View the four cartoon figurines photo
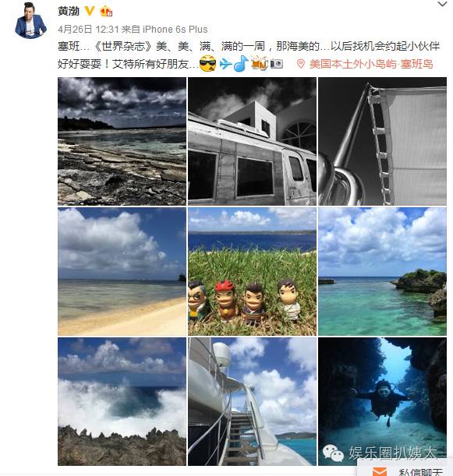 point(252,272)
